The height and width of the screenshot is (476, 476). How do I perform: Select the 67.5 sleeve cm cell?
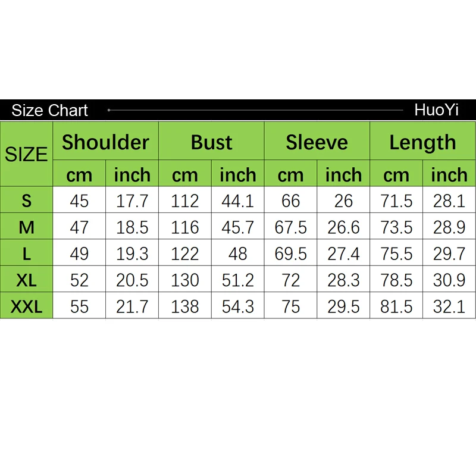(x=290, y=227)
